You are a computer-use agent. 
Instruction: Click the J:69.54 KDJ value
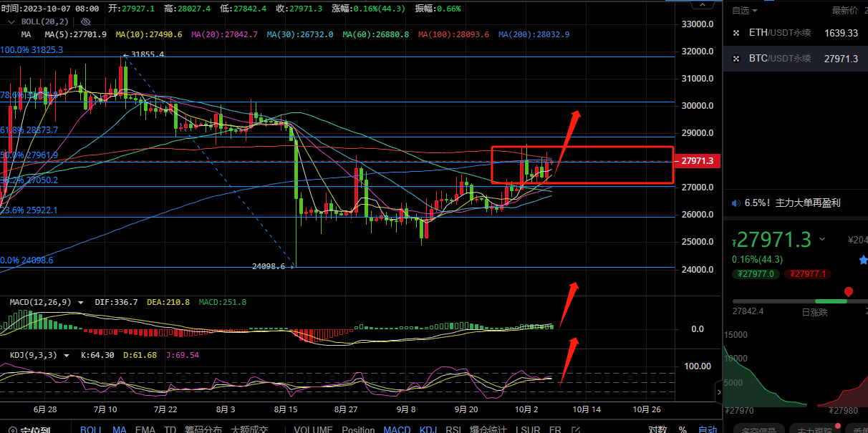pos(183,355)
